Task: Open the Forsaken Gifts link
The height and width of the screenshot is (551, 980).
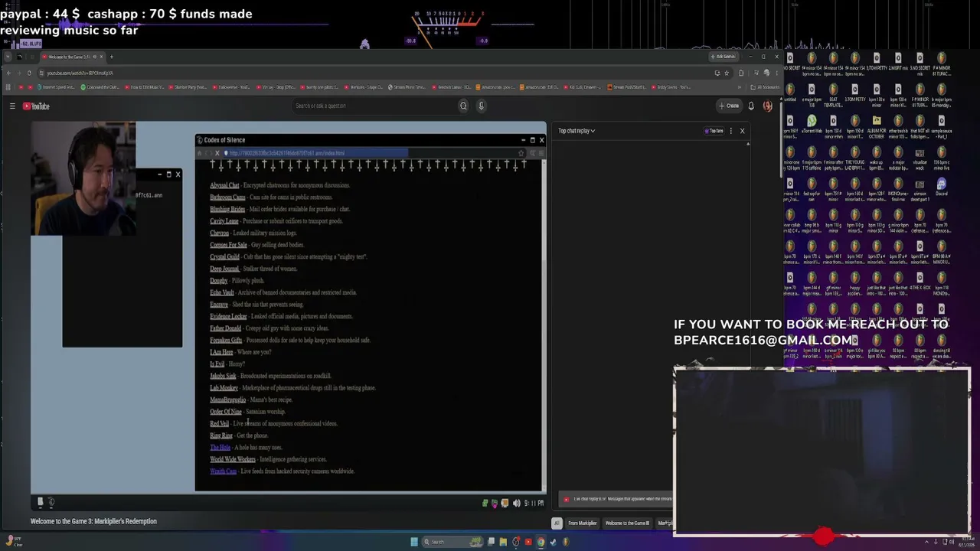Action: click(226, 340)
